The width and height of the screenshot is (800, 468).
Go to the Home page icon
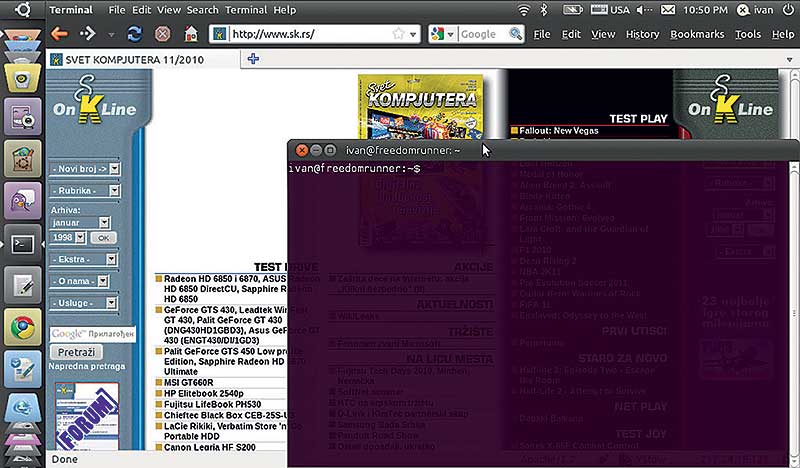191,34
